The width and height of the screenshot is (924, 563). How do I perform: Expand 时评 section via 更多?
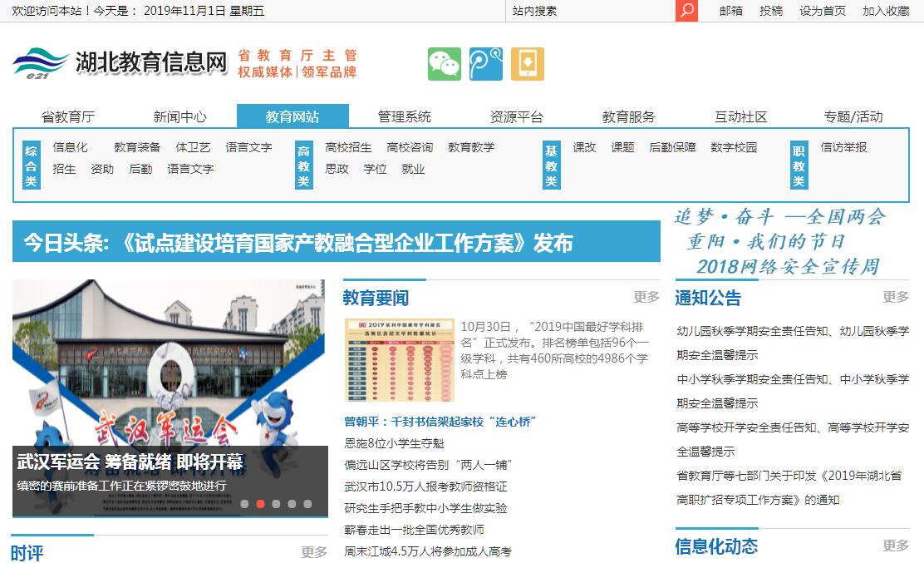pos(314,551)
